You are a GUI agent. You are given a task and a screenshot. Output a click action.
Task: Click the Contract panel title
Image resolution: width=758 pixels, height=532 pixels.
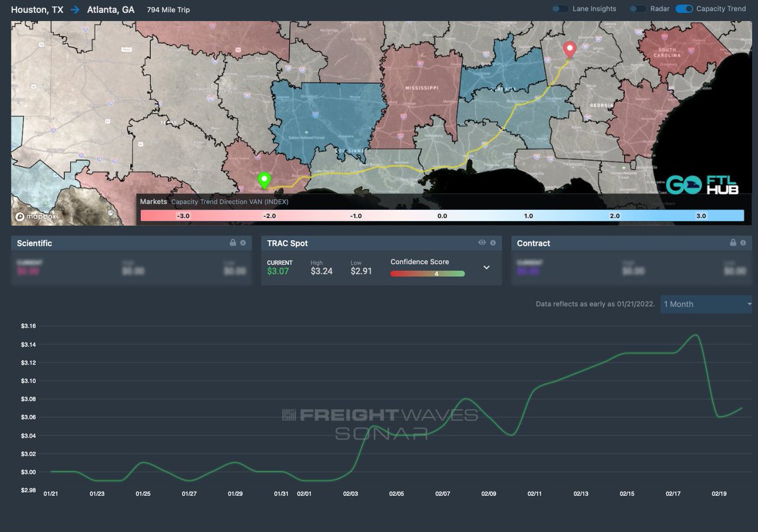534,243
